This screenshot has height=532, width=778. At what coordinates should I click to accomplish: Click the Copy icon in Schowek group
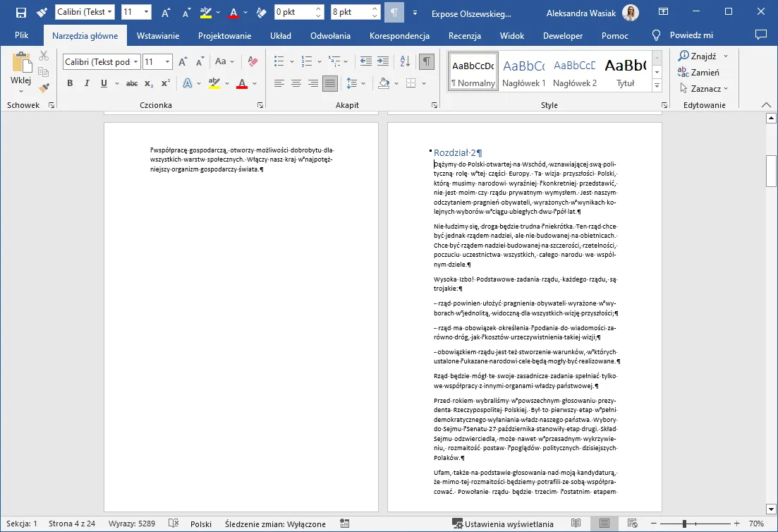(44, 72)
